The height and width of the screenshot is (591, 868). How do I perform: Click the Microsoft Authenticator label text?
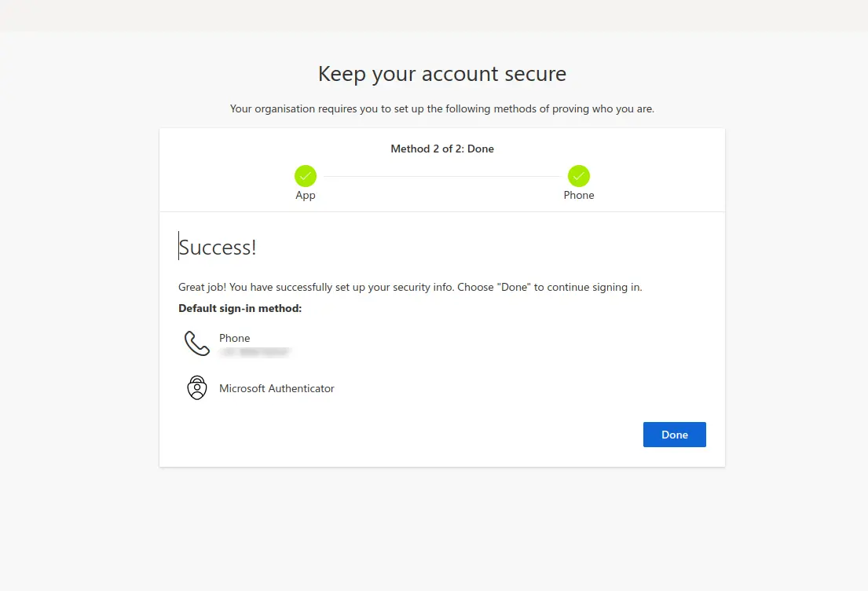click(x=277, y=387)
